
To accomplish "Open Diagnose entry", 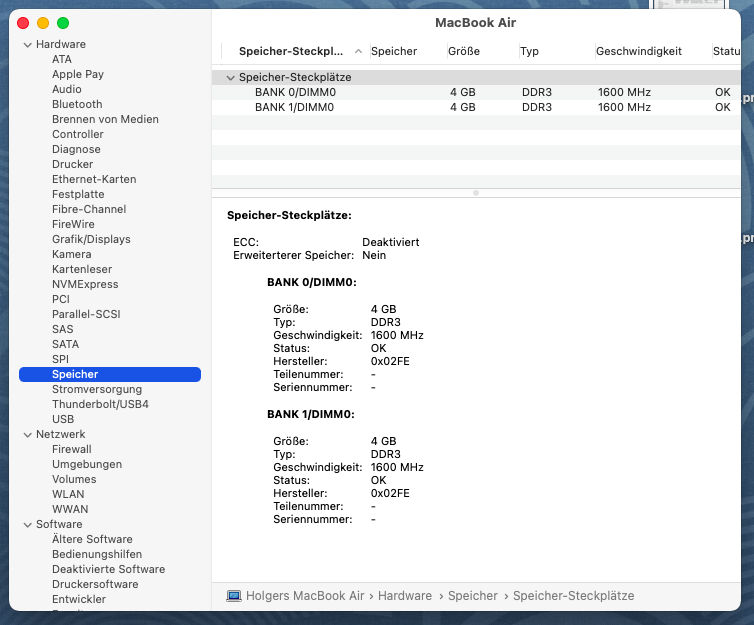I will pos(76,149).
